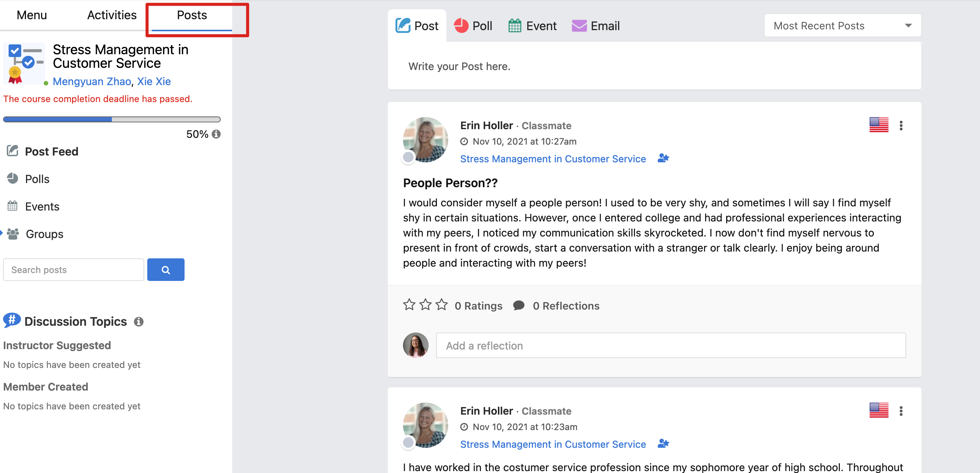This screenshot has width=980, height=473.
Task: Open course link on first post
Action: (553, 159)
